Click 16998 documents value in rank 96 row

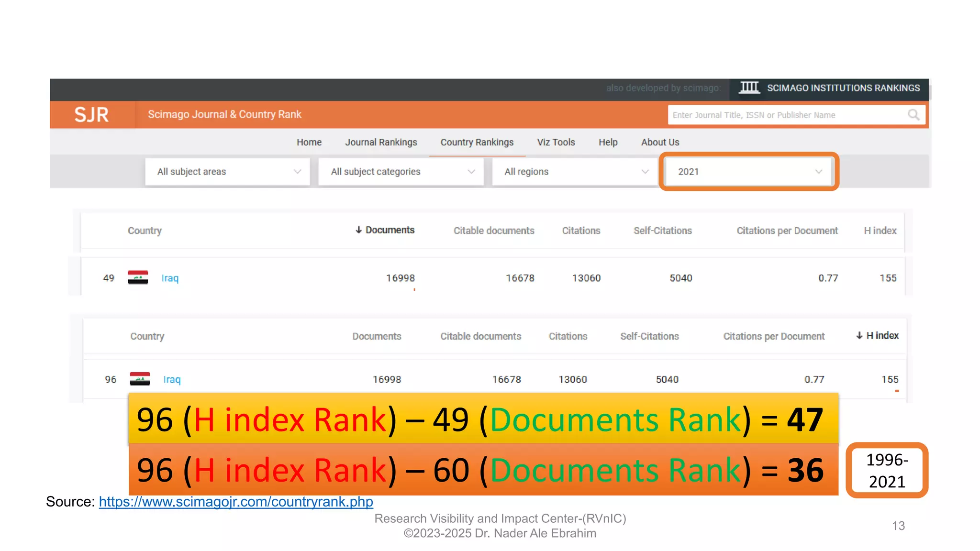387,379
